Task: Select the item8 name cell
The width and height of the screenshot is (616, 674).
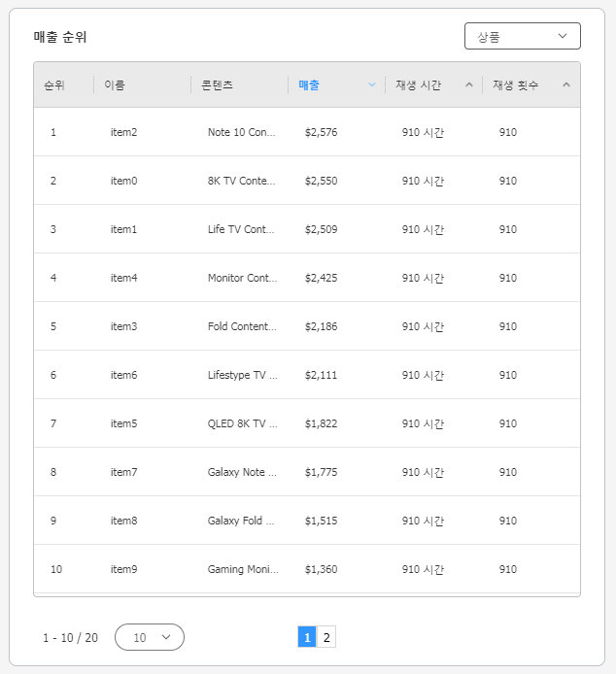Action: pyautogui.click(x=123, y=521)
